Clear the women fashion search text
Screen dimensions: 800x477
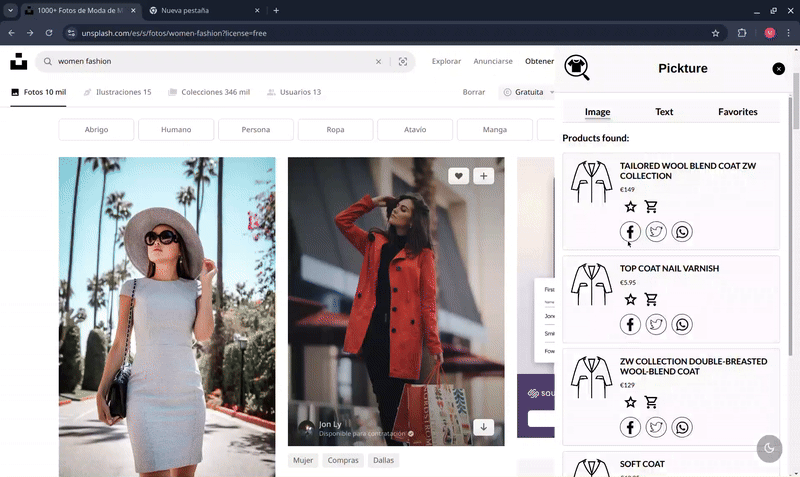tap(379, 62)
